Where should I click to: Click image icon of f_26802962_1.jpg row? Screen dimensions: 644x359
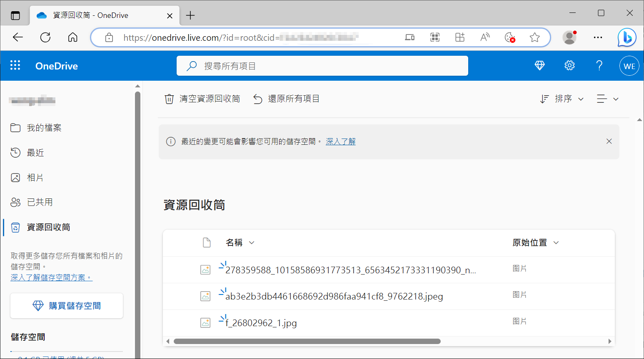tap(205, 323)
